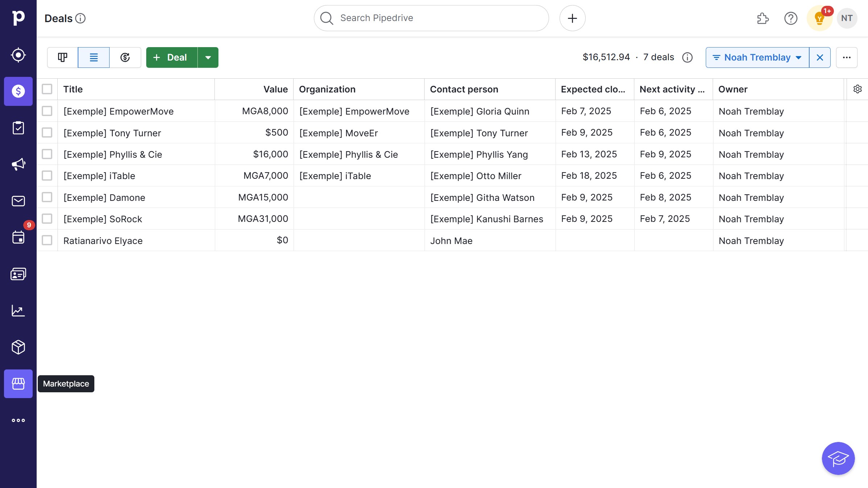Open the Mail inbox icon

tap(18, 201)
